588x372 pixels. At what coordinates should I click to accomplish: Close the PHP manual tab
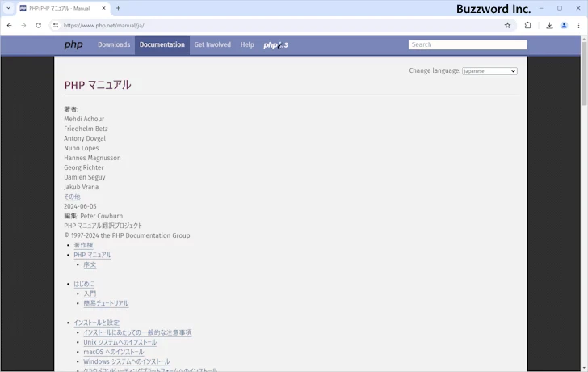[104, 8]
